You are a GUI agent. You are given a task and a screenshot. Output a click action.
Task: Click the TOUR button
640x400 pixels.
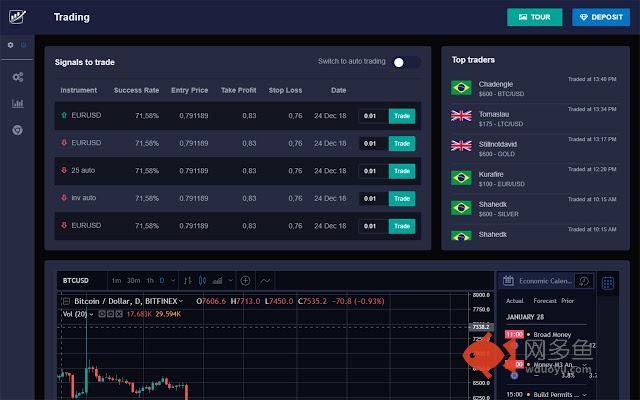coord(534,17)
